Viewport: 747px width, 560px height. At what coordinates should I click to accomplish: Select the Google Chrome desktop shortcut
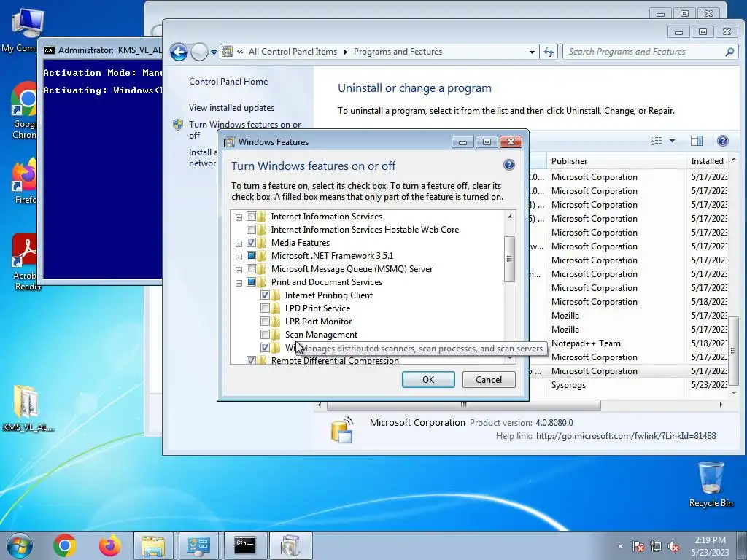pyautogui.click(x=24, y=111)
